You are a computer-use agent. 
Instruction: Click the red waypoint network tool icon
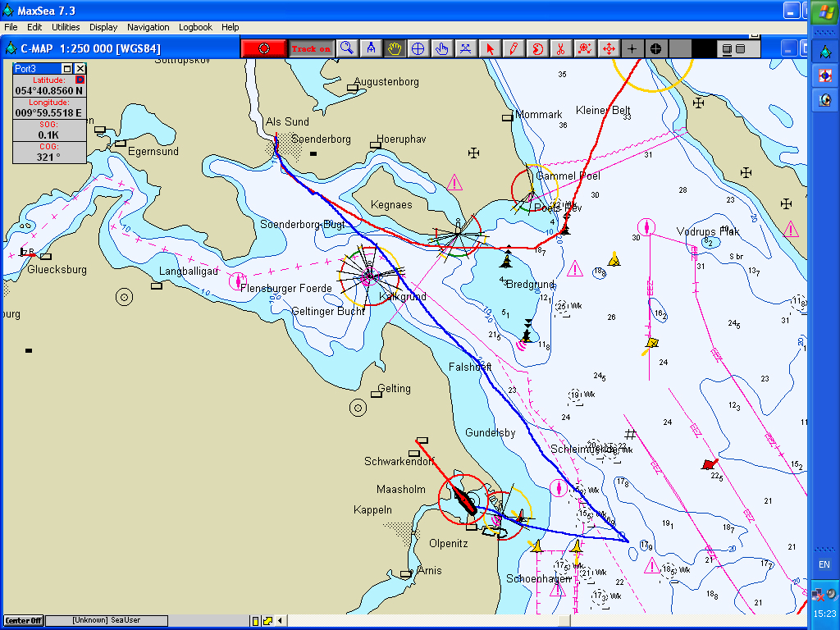click(585, 48)
